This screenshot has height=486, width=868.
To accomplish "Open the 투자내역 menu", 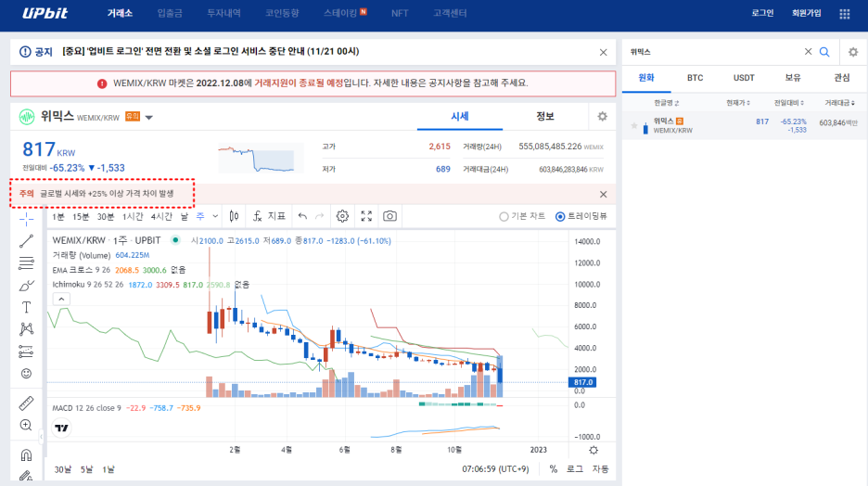I will point(223,13).
